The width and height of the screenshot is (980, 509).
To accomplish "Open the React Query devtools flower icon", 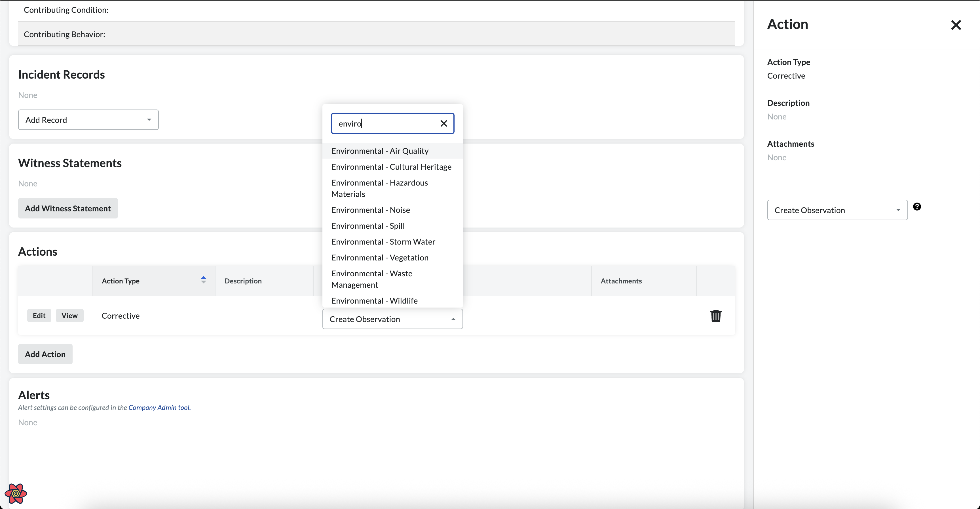I will click(16, 493).
